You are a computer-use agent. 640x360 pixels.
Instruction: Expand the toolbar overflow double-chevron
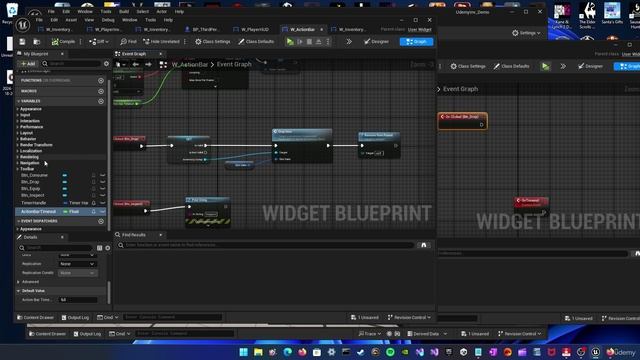[x=349, y=42]
